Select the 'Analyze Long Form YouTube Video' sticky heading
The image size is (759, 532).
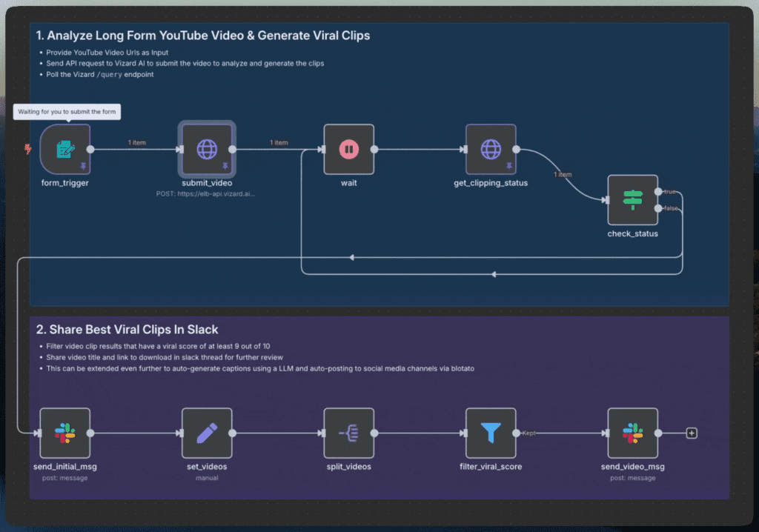(x=203, y=35)
